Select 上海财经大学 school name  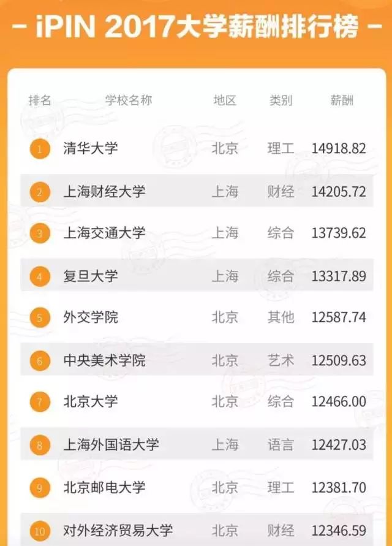[x=104, y=192]
